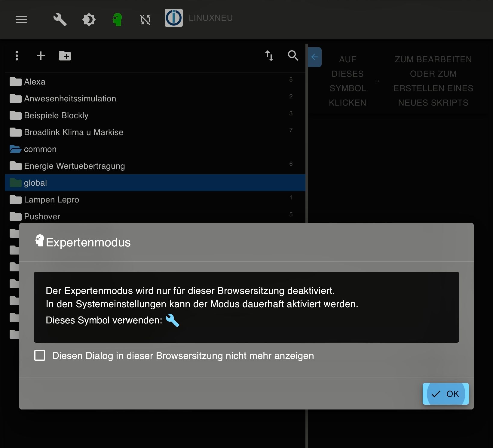Click the Anwesenheitssimulation folder icon
Screen dimensions: 493x448
pos(16,98)
